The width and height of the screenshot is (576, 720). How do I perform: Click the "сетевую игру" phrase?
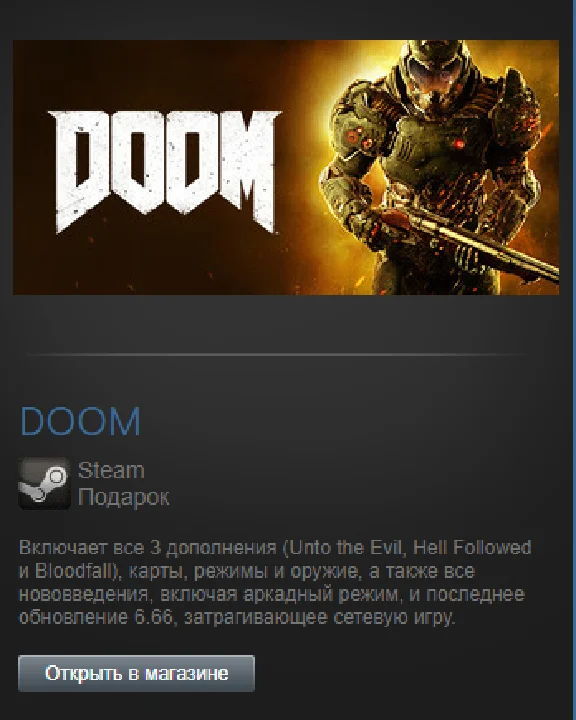pos(394,617)
